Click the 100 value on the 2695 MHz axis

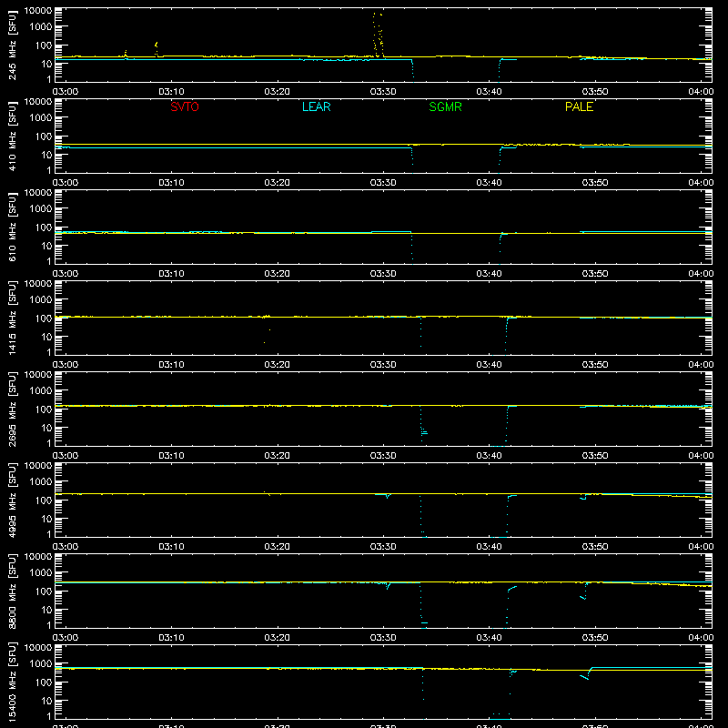44,409
